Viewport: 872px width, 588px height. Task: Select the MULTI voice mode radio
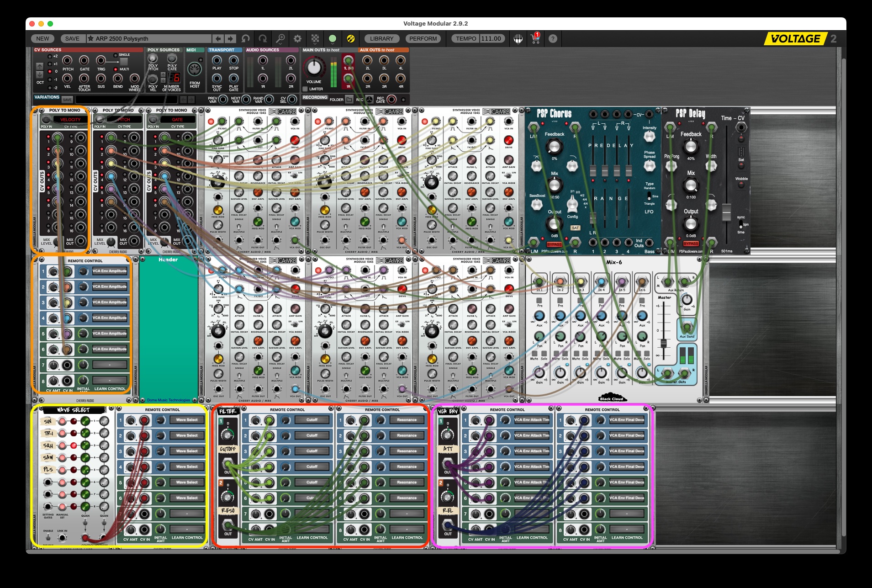[x=116, y=69]
